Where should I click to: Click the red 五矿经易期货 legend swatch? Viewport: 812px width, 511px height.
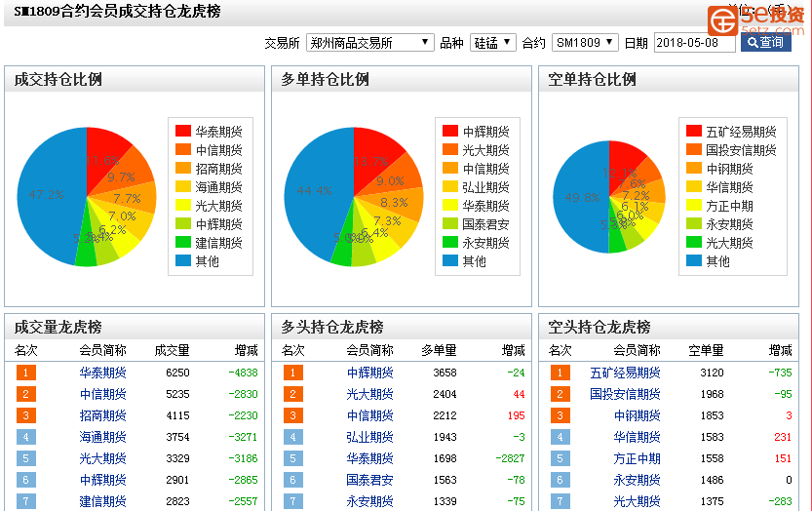click(693, 131)
